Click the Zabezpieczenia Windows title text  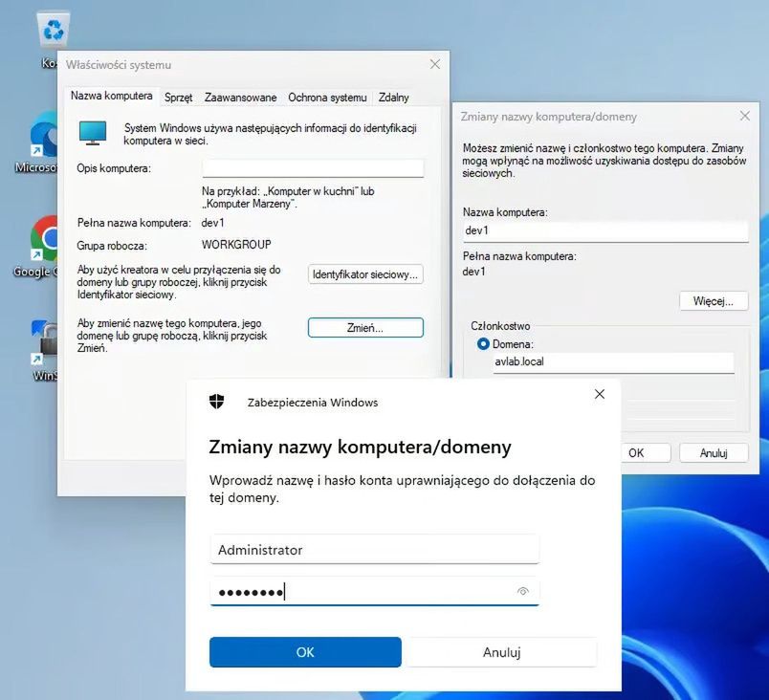click(x=313, y=403)
